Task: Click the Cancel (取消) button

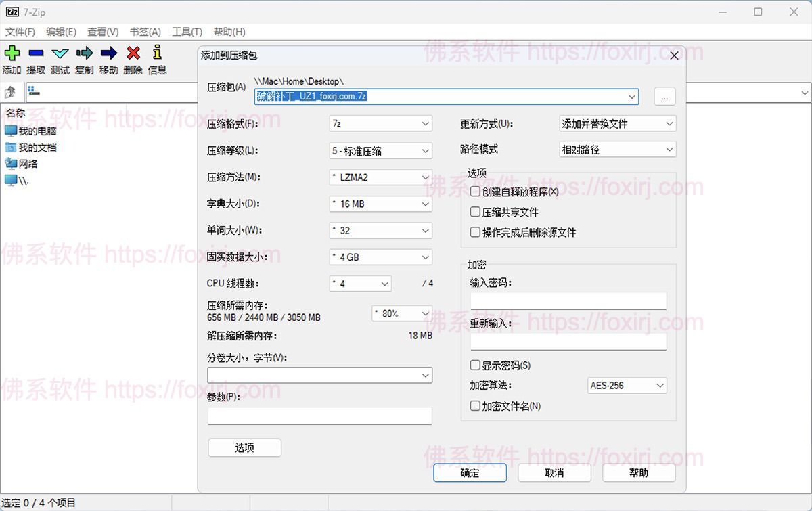Action: [x=554, y=473]
